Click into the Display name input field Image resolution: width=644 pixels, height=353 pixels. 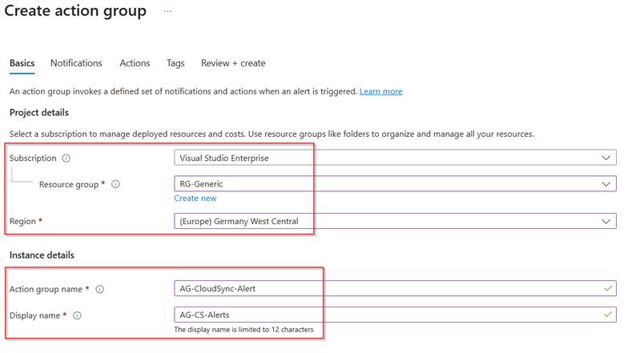tap(384, 315)
